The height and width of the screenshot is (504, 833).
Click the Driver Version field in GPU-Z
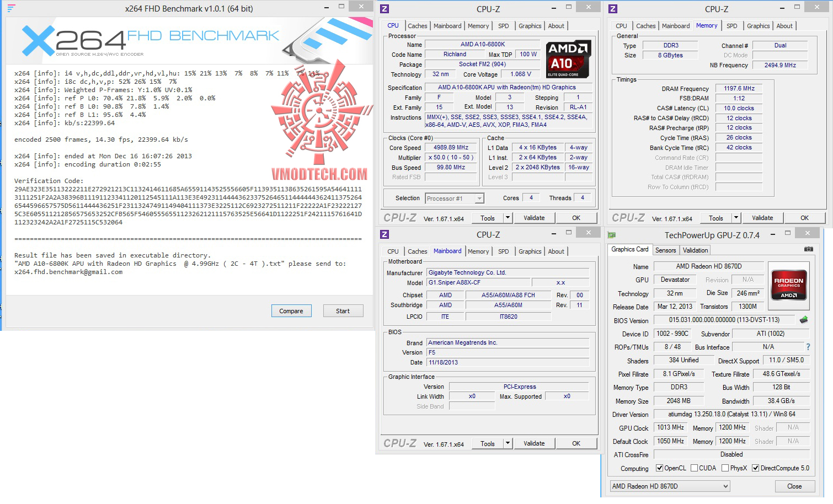click(731, 414)
